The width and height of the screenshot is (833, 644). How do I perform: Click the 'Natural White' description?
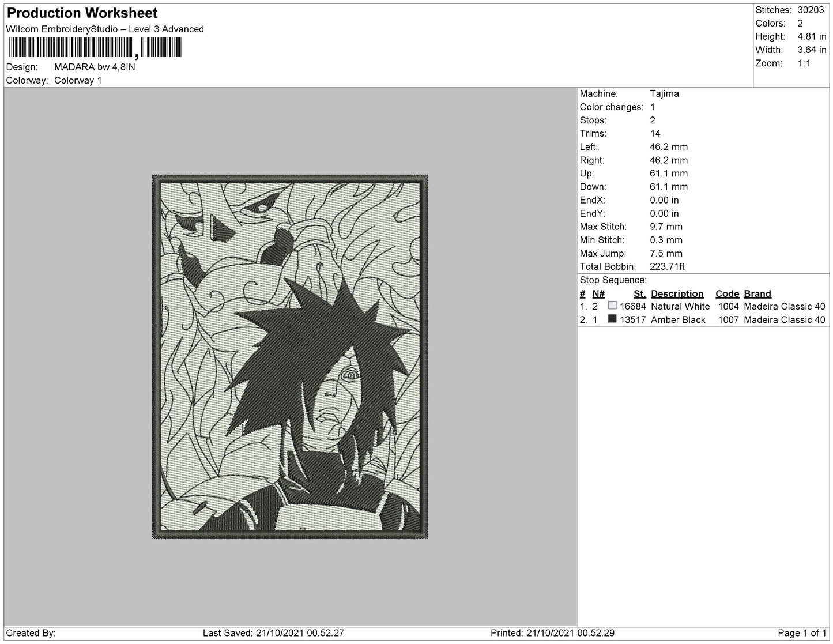pos(680,306)
